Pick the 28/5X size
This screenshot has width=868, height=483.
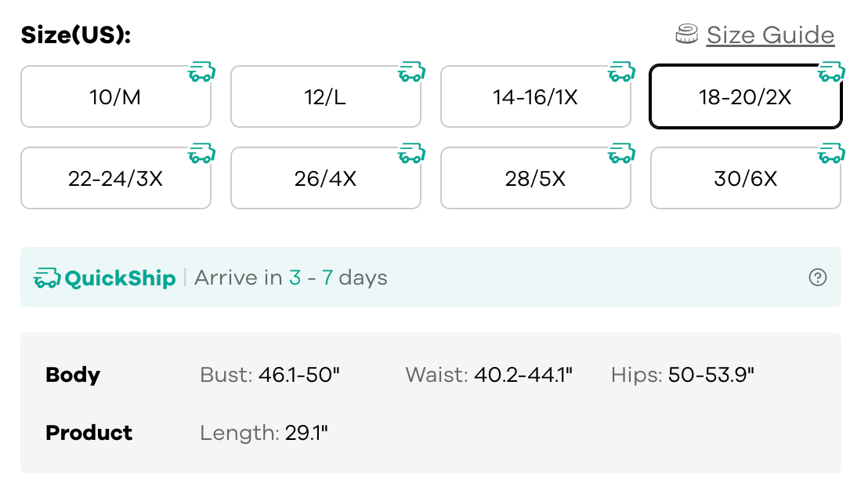pos(535,179)
